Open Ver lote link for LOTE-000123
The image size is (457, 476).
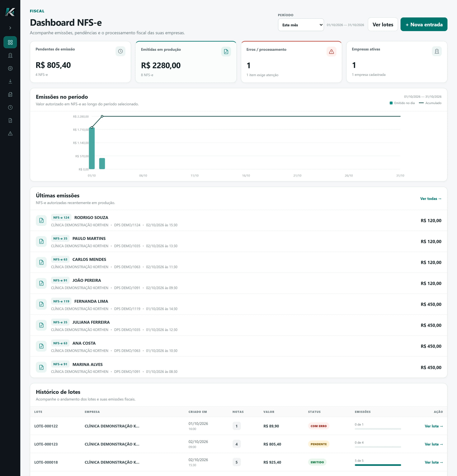(x=434, y=444)
